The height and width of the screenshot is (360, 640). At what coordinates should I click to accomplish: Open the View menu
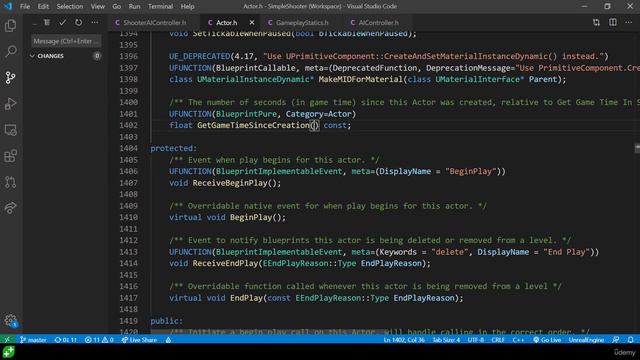tap(98, 7)
